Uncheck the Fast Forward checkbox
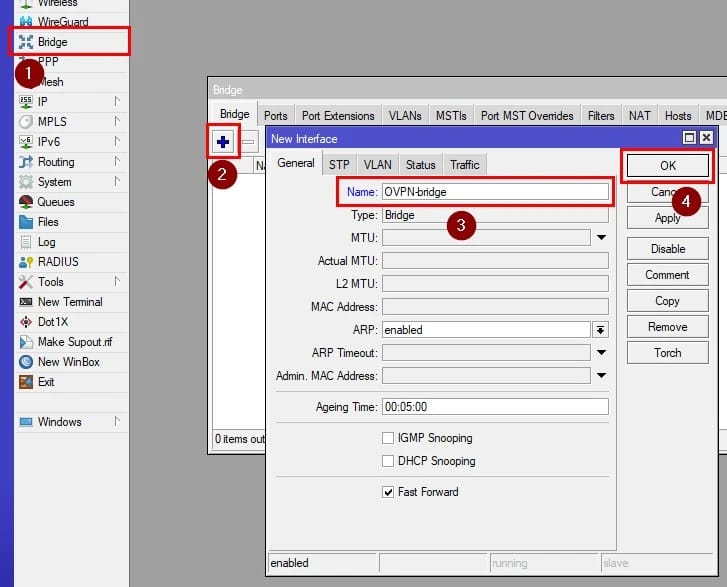This screenshot has height=587, width=727. click(388, 492)
